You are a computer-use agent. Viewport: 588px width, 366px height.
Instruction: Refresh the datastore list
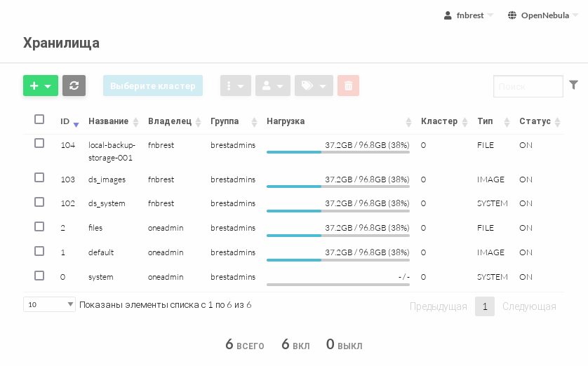point(74,86)
